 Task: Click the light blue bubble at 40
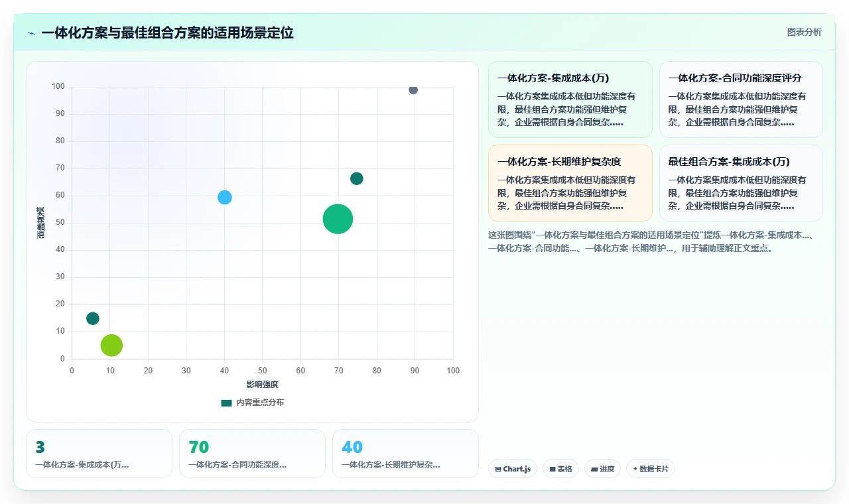225,198
